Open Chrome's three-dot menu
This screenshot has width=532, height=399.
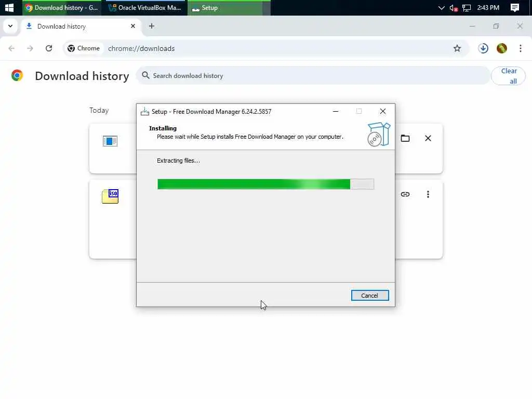(x=520, y=48)
